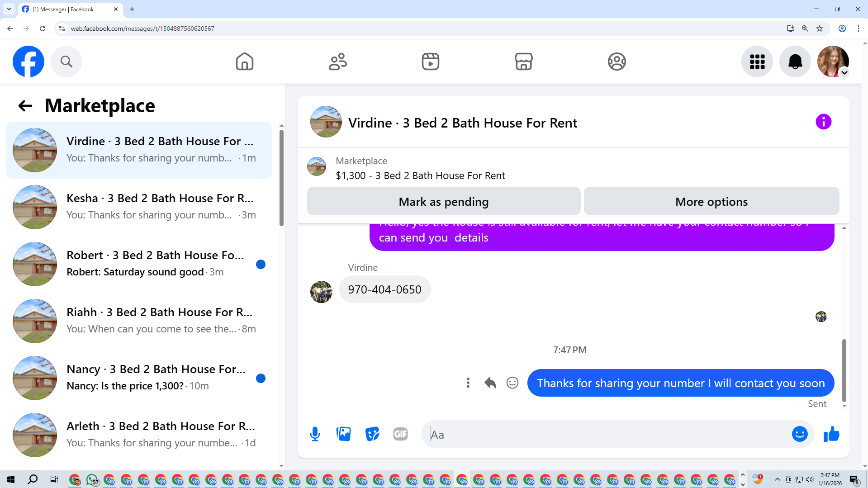Open conversation information icon
Screen dimensions: 868x488
824,122
